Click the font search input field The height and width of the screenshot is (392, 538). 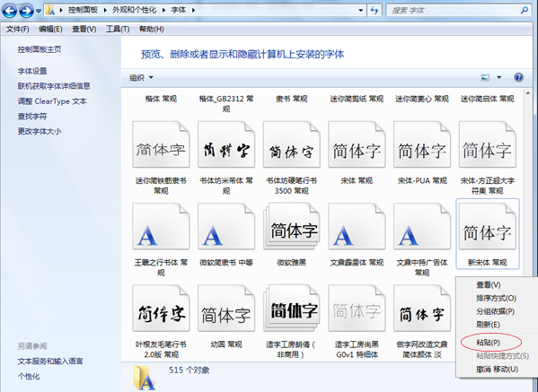coord(454,11)
